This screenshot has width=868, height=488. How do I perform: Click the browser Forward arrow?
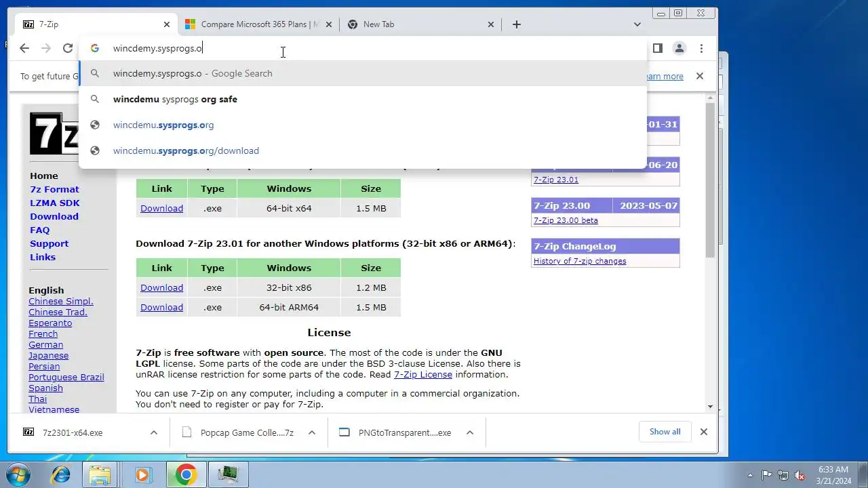[x=46, y=48]
